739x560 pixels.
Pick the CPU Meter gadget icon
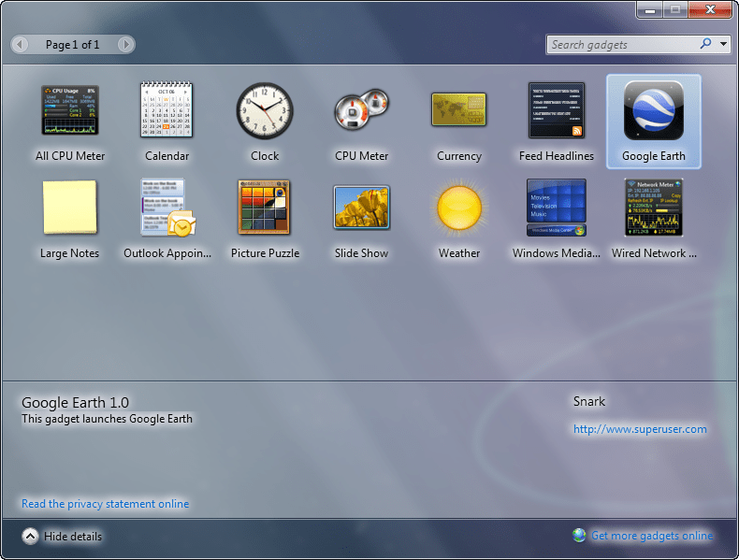coord(361,108)
